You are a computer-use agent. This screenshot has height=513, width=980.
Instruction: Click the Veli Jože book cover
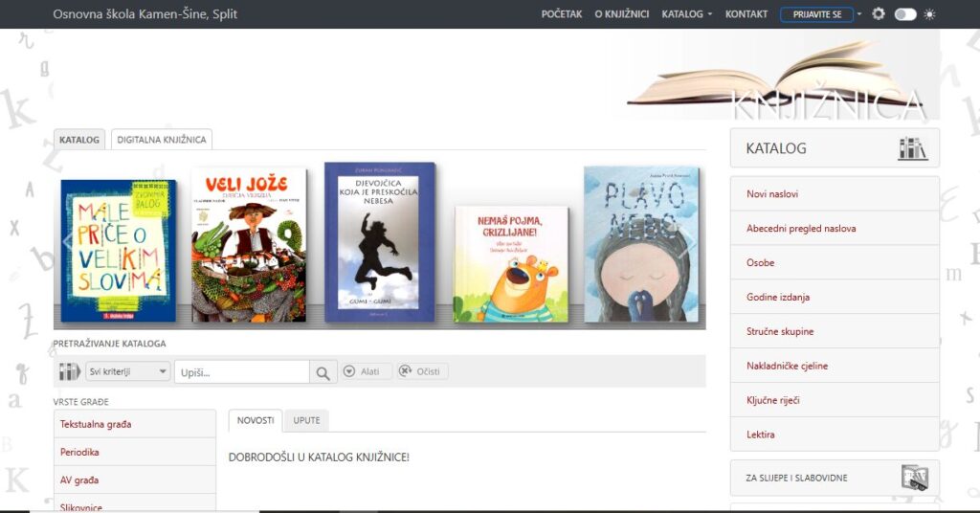pos(249,245)
